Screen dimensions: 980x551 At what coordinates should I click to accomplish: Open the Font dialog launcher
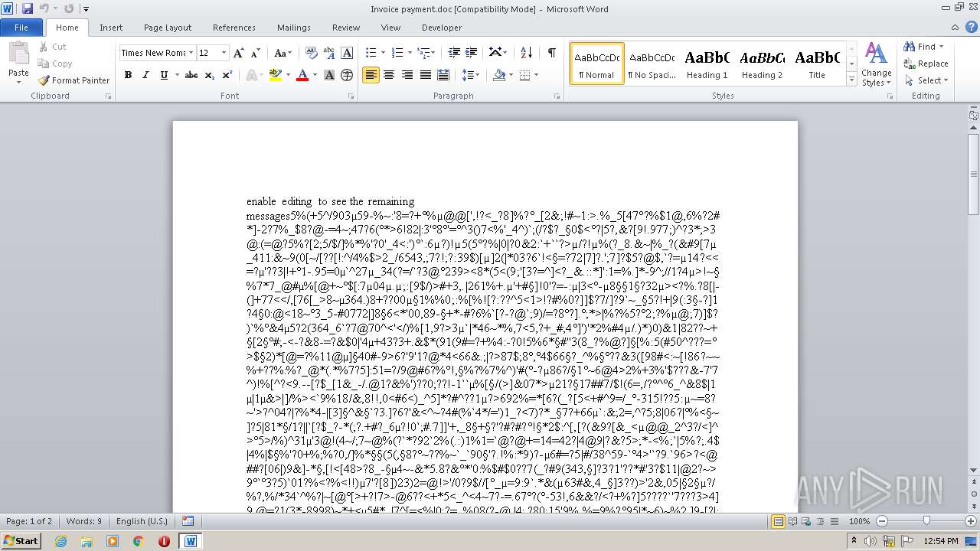pos(351,96)
